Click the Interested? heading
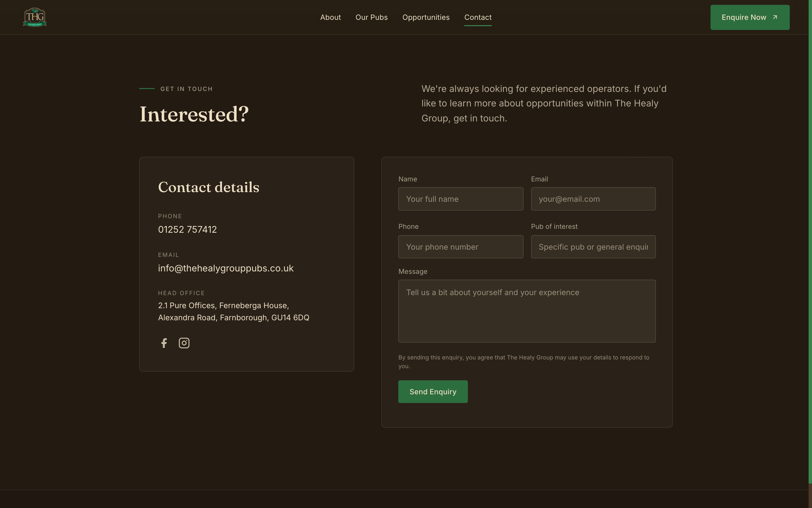 [194, 114]
